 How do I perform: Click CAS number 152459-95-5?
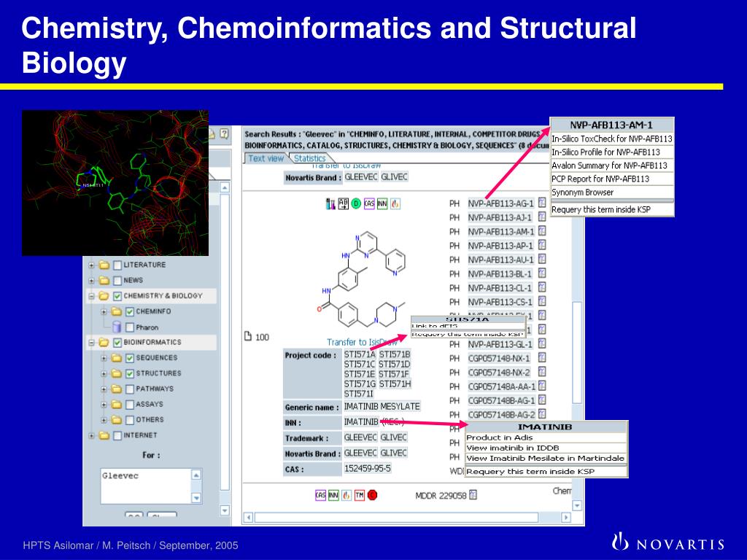(x=368, y=469)
